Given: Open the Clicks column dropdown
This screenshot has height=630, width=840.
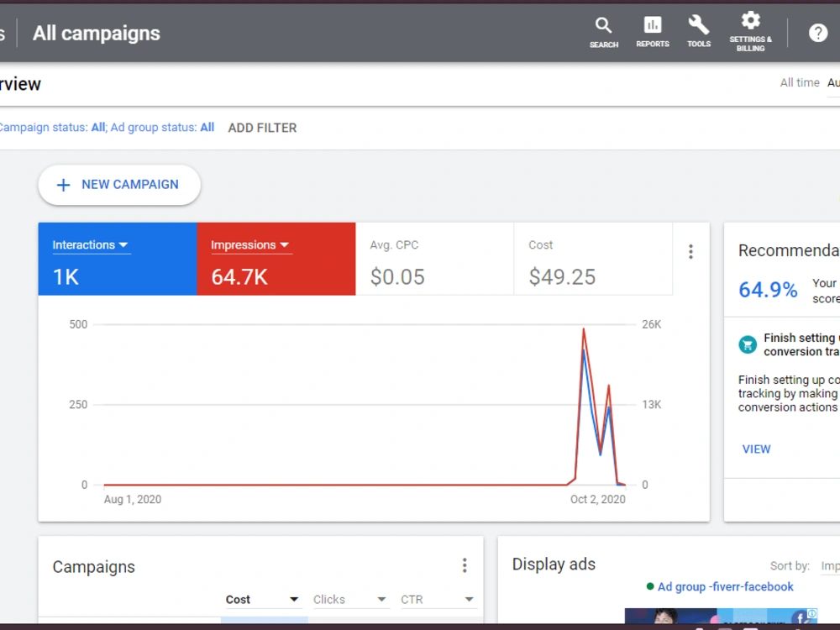Looking at the screenshot, I should [x=349, y=600].
